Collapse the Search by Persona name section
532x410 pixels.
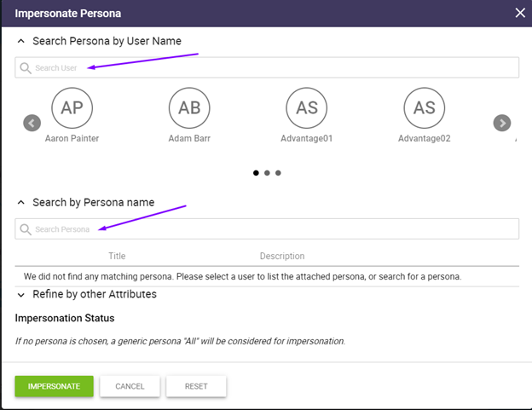20,203
